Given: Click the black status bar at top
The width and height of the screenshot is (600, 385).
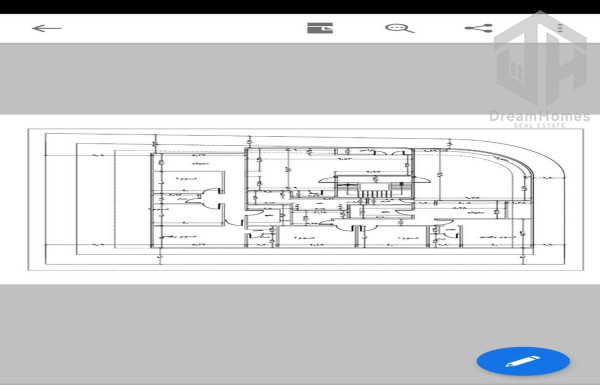Looking at the screenshot, I should (300, 7).
